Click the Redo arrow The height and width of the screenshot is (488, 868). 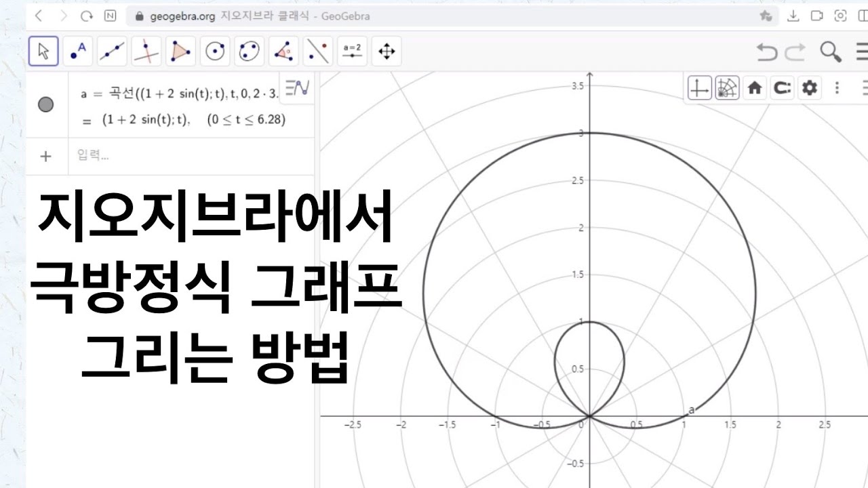(x=795, y=52)
